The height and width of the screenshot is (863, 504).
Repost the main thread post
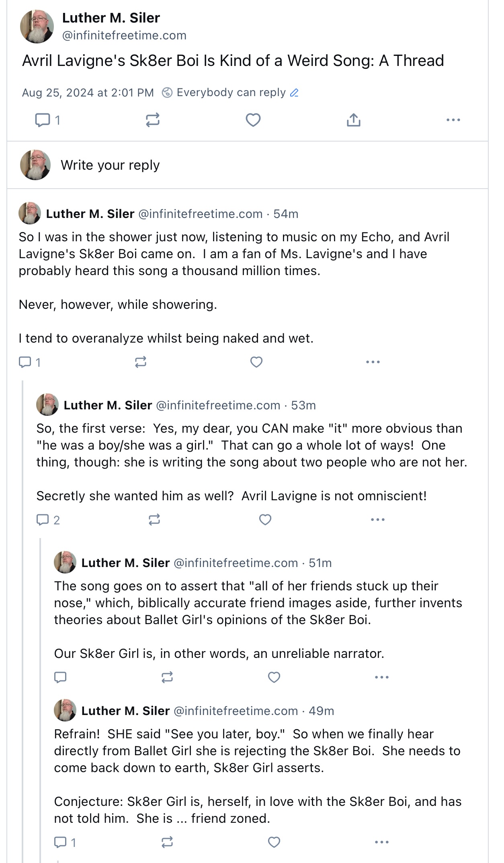click(x=153, y=120)
